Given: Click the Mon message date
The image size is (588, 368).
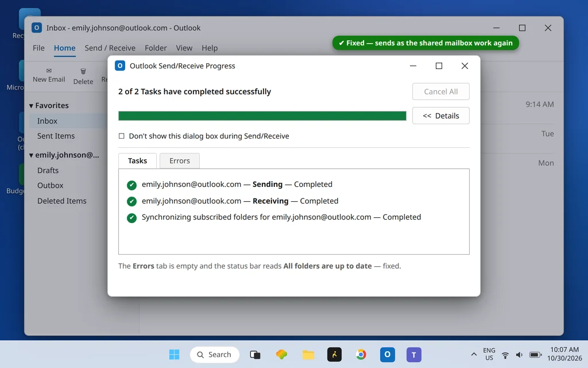Looking at the screenshot, I should tap(546, 163).
